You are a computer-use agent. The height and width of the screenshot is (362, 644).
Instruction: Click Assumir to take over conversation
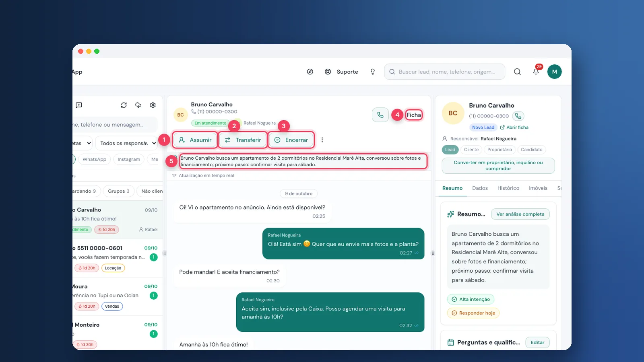[x=195, y=140]
